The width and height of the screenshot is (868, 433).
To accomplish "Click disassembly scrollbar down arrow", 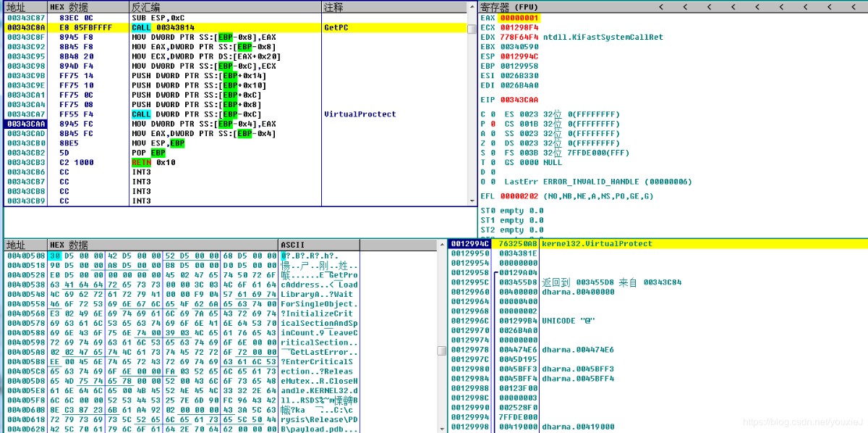I will click(x=472, y=200).
